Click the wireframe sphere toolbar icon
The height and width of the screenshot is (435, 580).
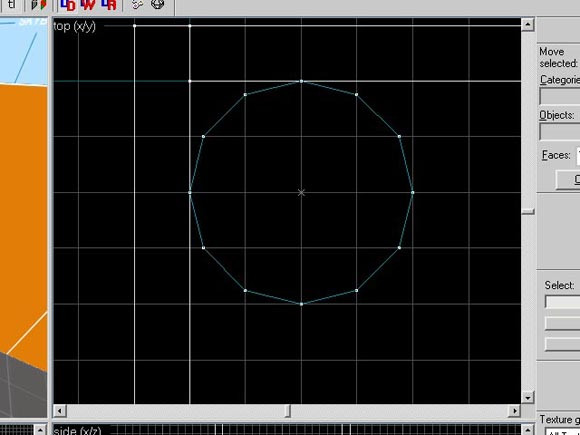158,4
